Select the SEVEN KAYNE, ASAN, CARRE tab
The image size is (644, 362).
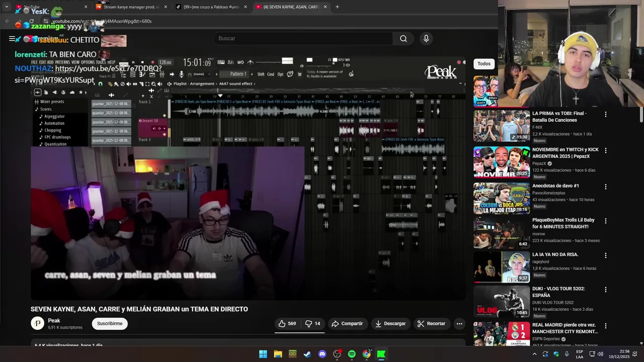[291, 7]
